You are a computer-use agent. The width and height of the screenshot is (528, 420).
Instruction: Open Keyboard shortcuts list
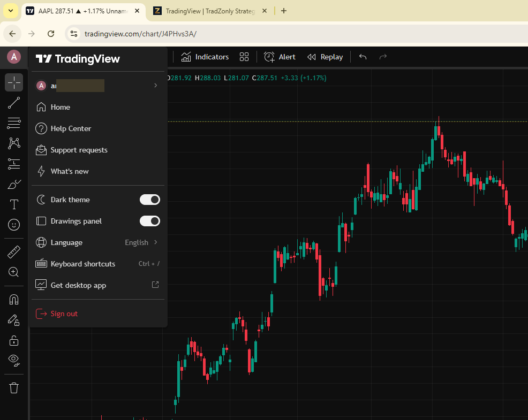tap(97, 264)
